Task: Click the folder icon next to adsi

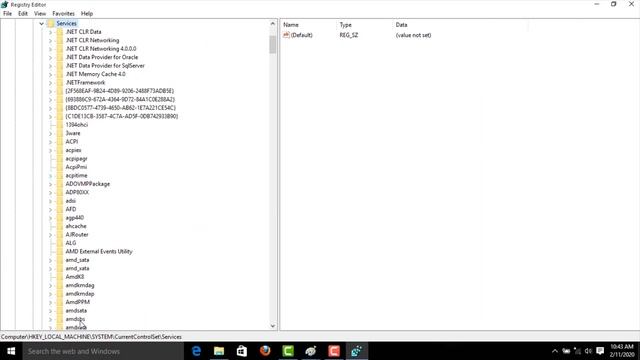Action: (60, 201)
